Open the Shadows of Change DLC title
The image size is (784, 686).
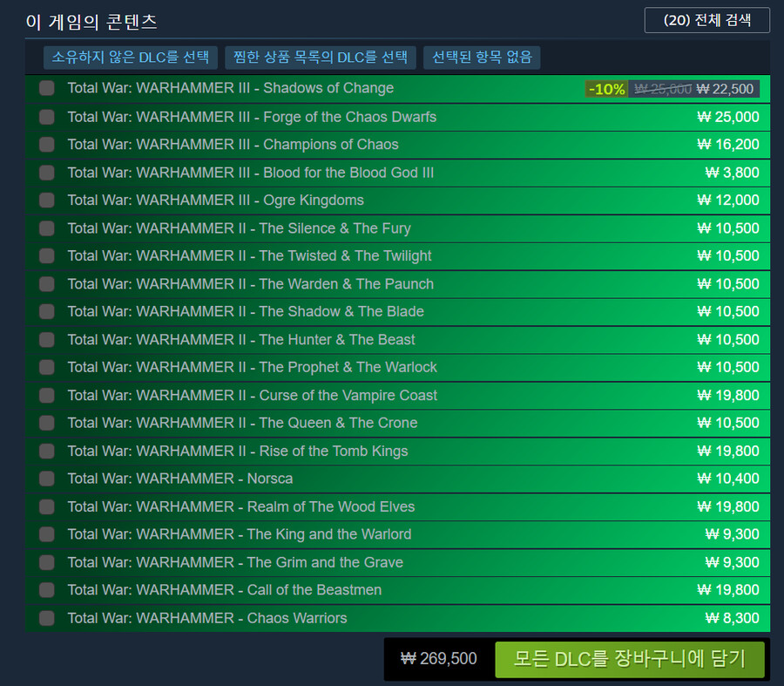point(231,88)
